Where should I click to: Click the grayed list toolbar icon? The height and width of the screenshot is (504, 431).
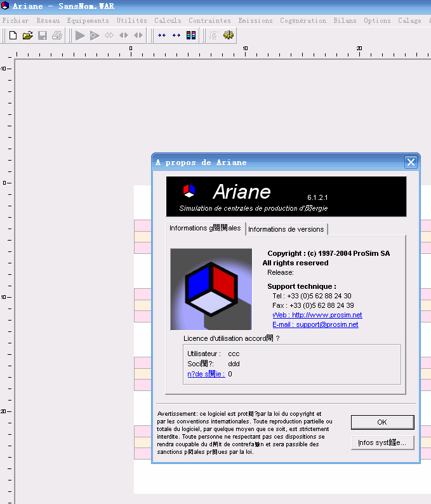tap(214, 36)
